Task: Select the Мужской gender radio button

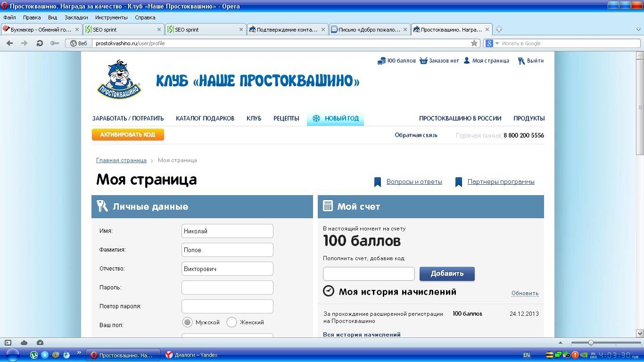Action: [188, 322]
